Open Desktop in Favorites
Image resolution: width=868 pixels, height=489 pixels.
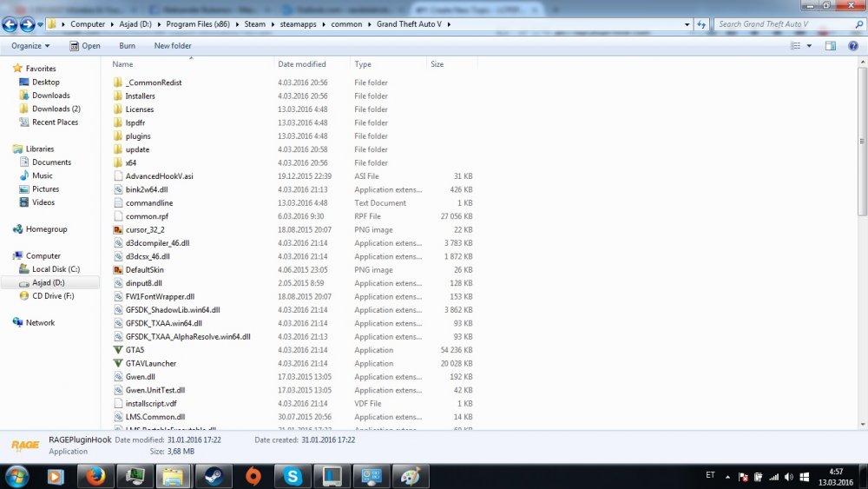pos(45,82)
